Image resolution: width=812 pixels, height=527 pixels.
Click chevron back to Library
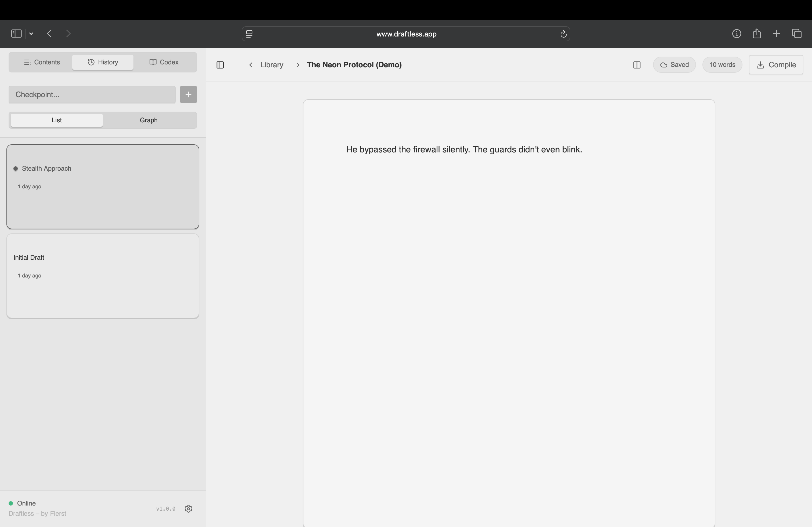point(251,65)
